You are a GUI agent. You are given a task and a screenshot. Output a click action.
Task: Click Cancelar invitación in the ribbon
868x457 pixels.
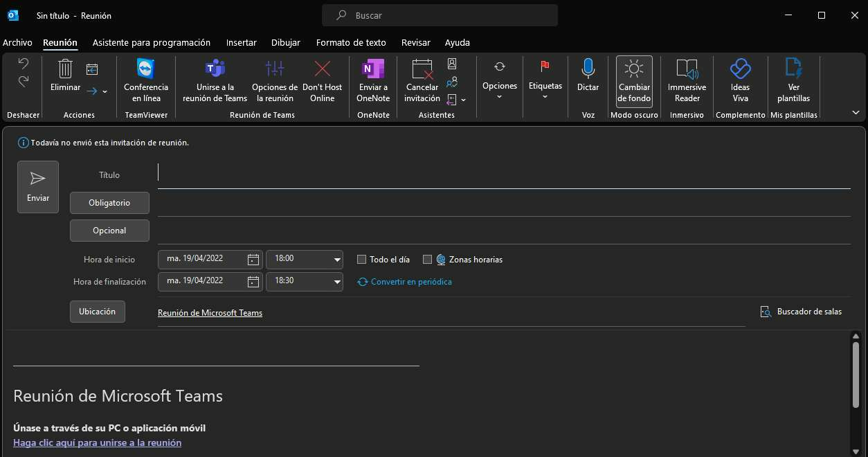click(422, 82)
